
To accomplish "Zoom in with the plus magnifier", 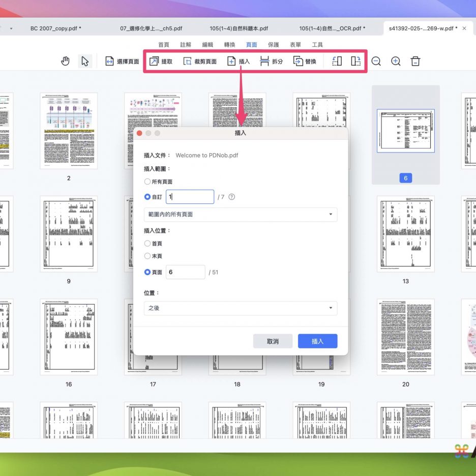I will click(x=396, y=62).
